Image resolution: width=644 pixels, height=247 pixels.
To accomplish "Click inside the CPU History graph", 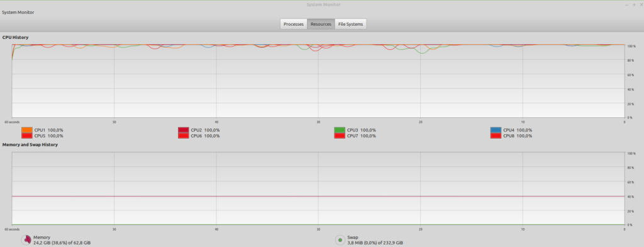I will coord(318,81).
